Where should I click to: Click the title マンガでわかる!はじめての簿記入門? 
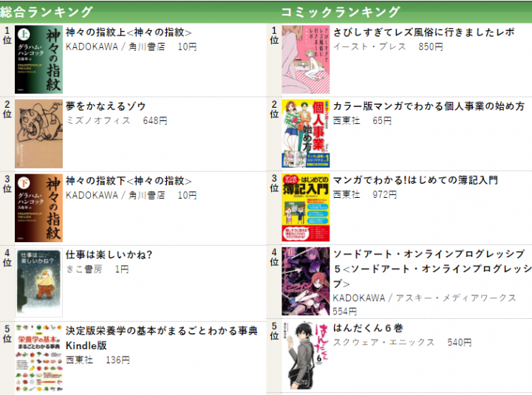(415, 180)
